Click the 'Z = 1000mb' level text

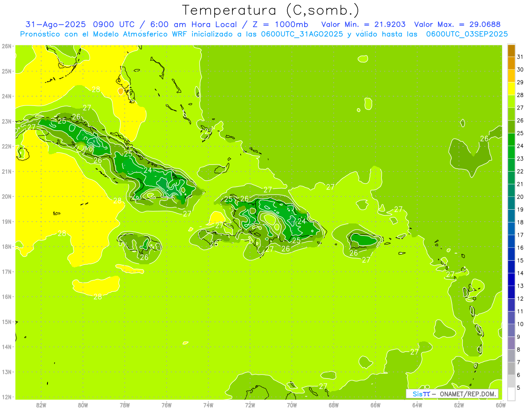tap(280, 25)
